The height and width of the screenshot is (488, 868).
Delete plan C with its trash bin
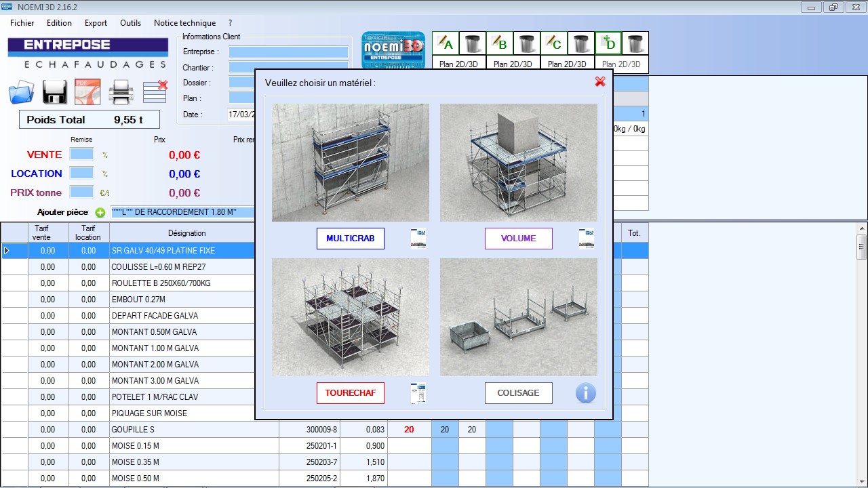coord(581,43)
